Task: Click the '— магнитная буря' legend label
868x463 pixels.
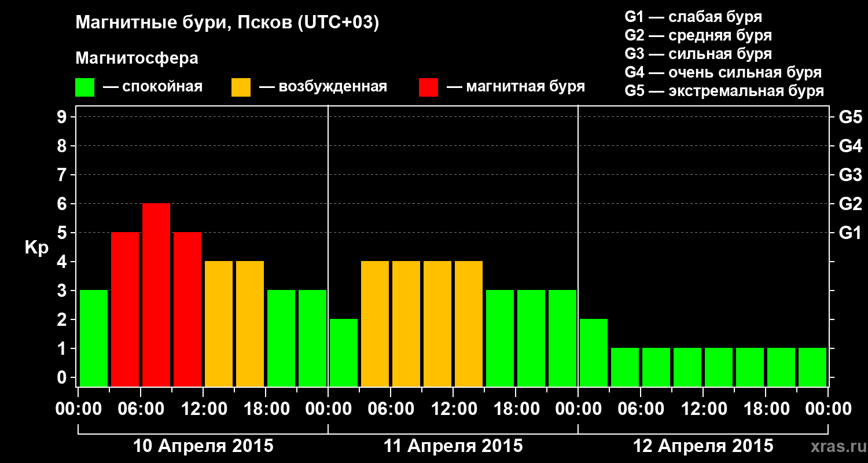Action: point(516,87)
